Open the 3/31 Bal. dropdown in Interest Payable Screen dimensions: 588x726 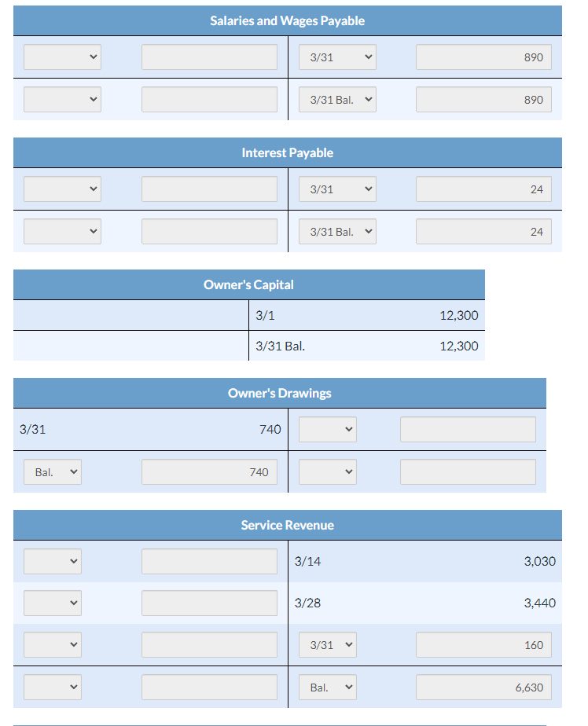(337, 232)
